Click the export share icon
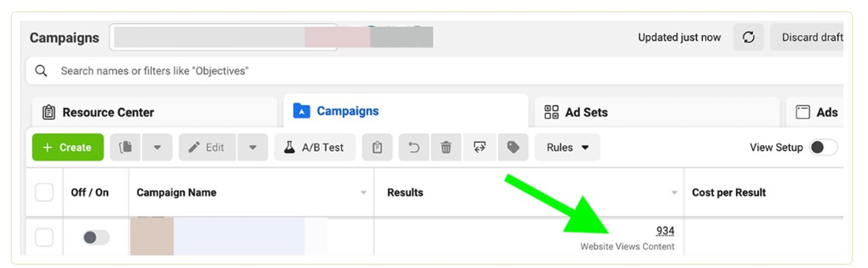Viewport: 868px width, 268px height. tap(479, 147)
